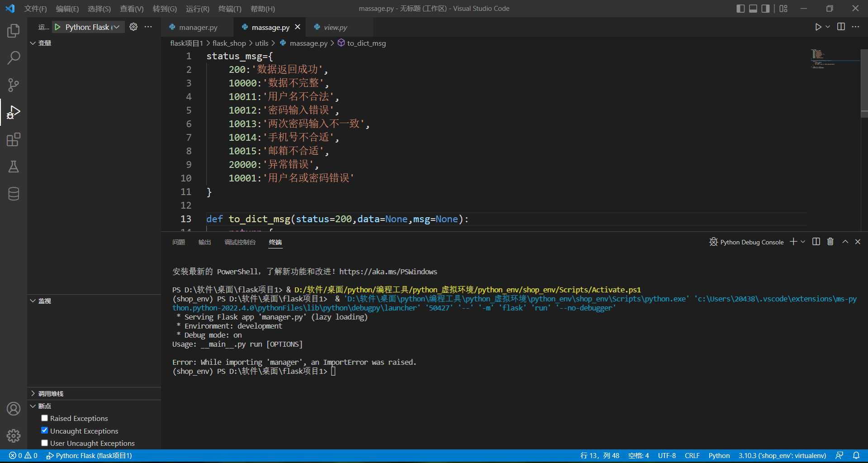Open notifications bell in status bar
The height and width of the screenshot is (463, 868).
[856, 455]
